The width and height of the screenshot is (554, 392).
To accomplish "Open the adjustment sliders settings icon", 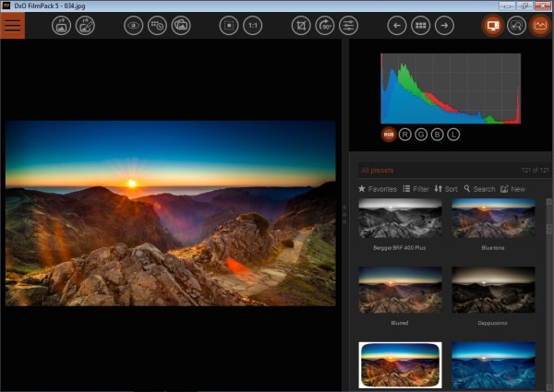I will tap(348, 26).
